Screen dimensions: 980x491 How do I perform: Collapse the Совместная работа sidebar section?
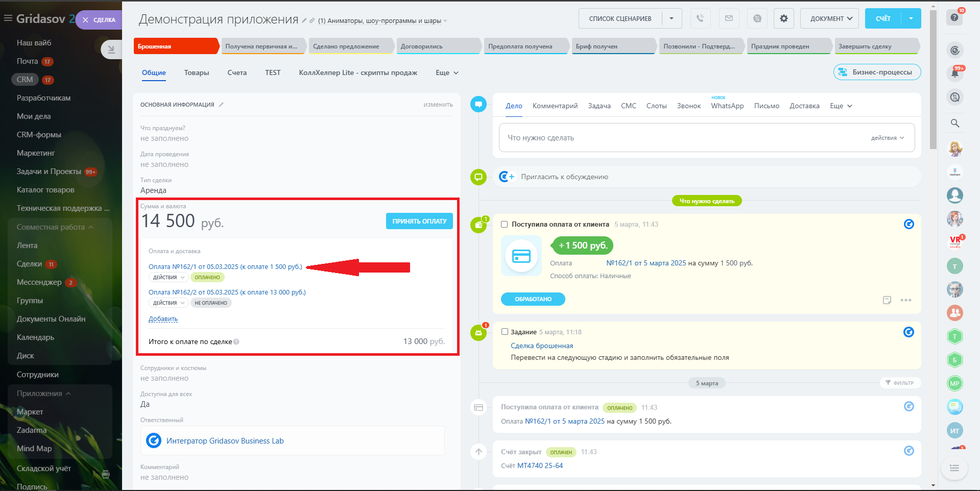click(55, 227)
